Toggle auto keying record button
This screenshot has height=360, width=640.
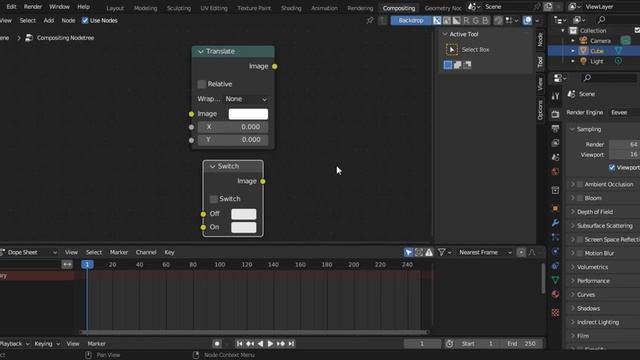[217, 344]
